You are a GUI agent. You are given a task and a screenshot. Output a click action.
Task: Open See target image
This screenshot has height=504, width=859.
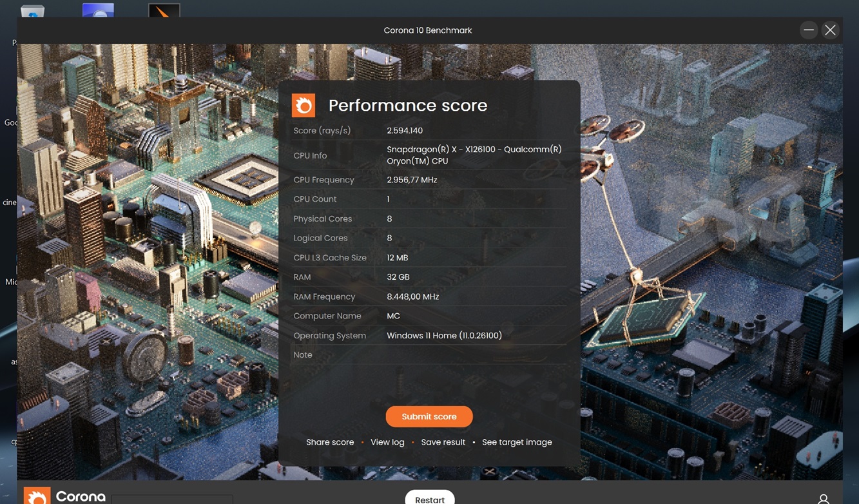coord(517,442)
